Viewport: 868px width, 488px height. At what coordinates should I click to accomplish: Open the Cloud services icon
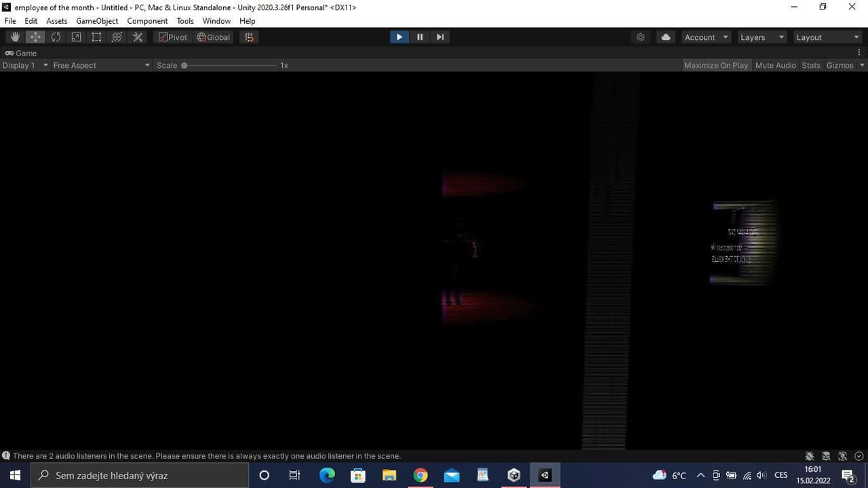[x=666, y=37]
